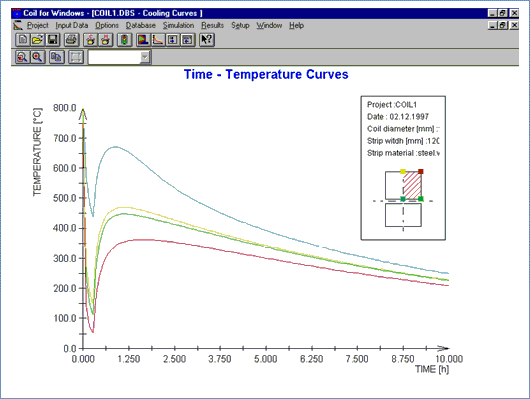Viewport: 530px width, 399px height.
Task: Close the Cooling Curves child window
Action: 514,25
